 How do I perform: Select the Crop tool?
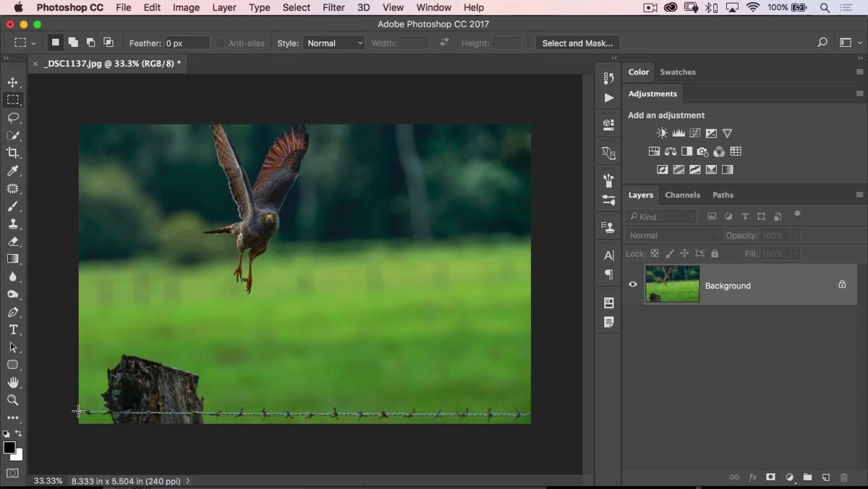[13, 153]
